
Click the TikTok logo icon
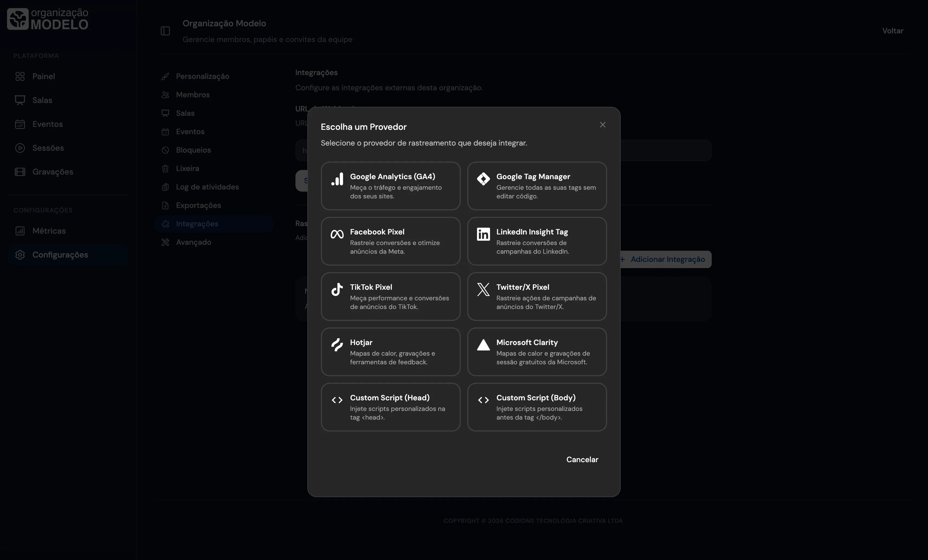pyautogui.click(x=337, y=289)
